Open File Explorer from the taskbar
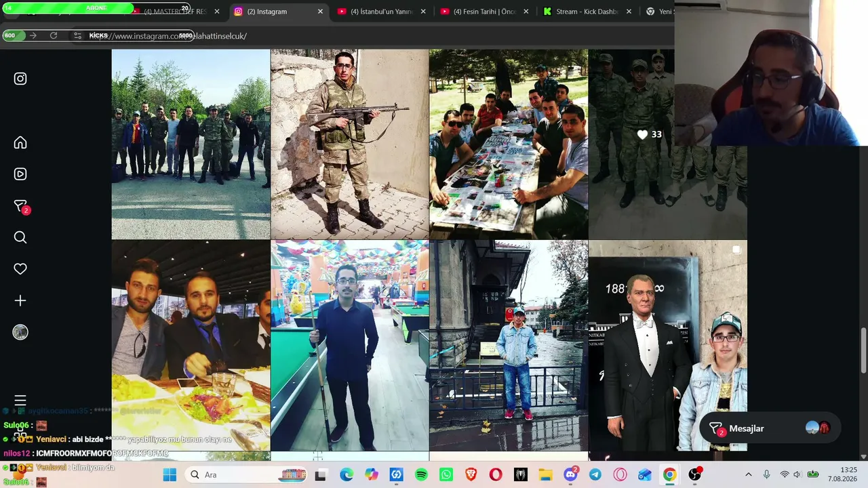This screenshot has width=868, height=488. pyautogui.click(x=545, y=474)
